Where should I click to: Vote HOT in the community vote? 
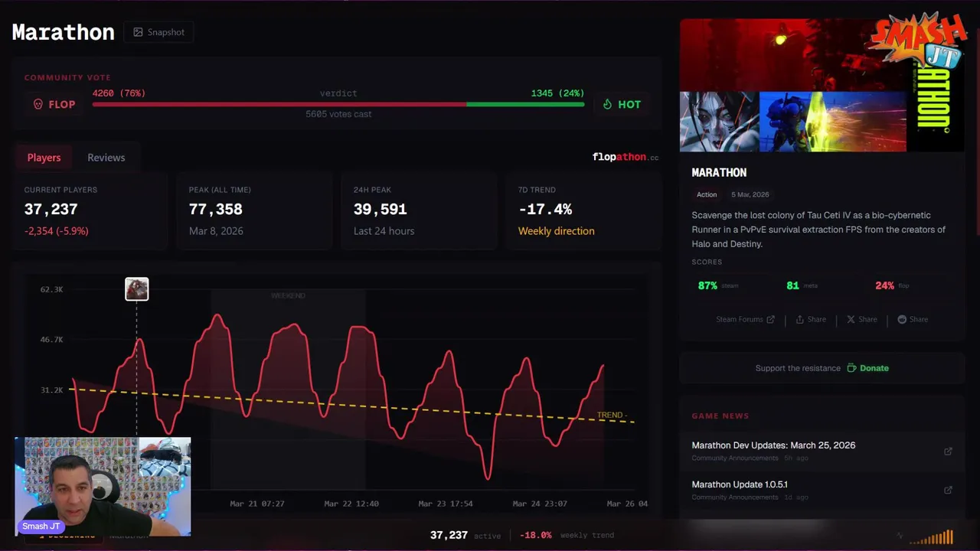[622, 104]
